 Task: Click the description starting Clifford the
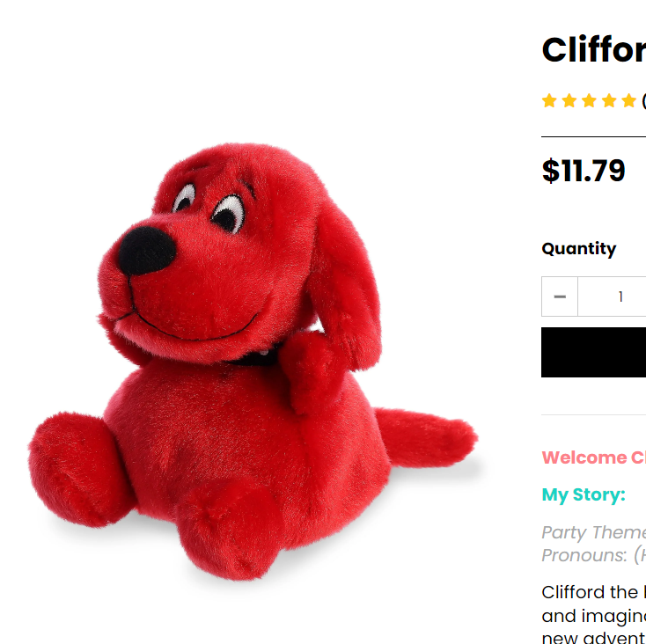tap(594, 613)
